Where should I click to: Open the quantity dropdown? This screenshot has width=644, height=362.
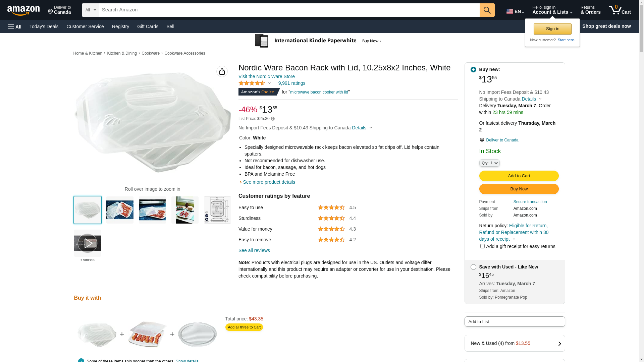(489, 163)
